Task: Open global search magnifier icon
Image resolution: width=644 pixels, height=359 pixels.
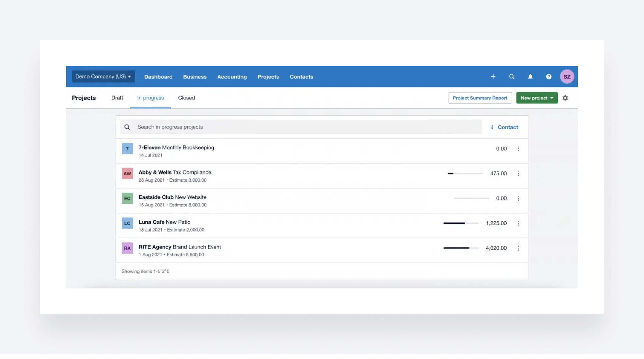Action: coord(512,77)
